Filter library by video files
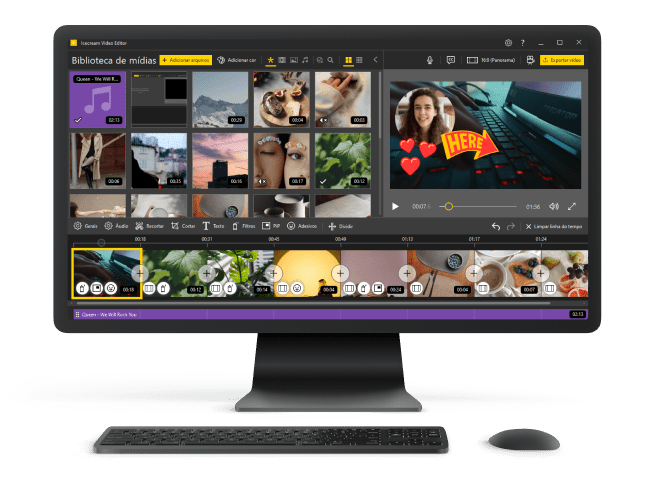Screen dimensions: 655x480 pyautogui.click(x=282, y=60)
